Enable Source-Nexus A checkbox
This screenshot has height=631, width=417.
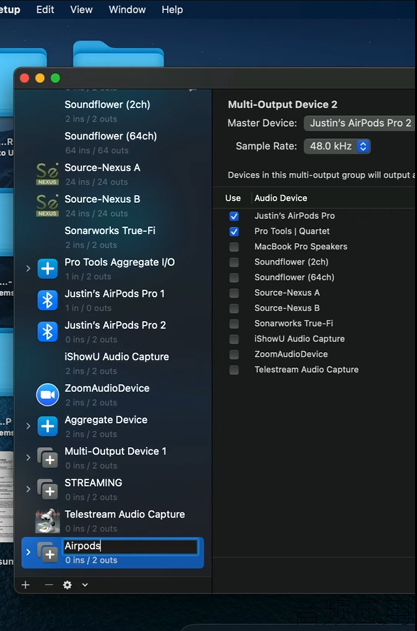click(x=234, y=293)
